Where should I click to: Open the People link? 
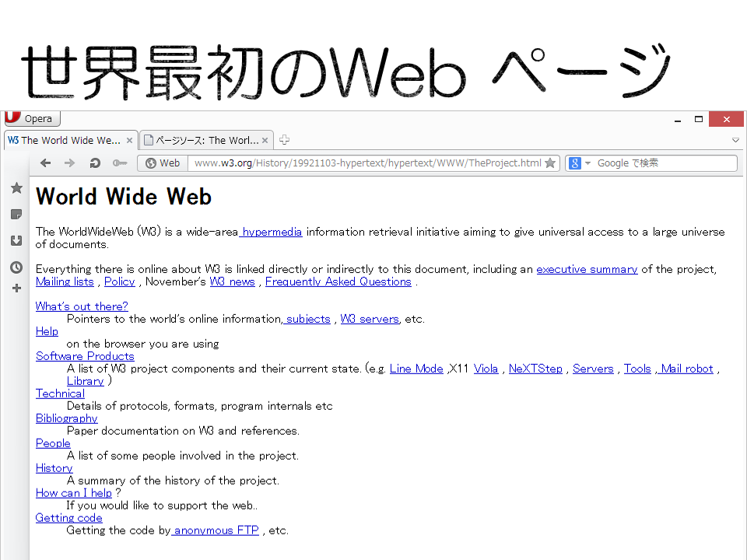(x=53, y=443)
